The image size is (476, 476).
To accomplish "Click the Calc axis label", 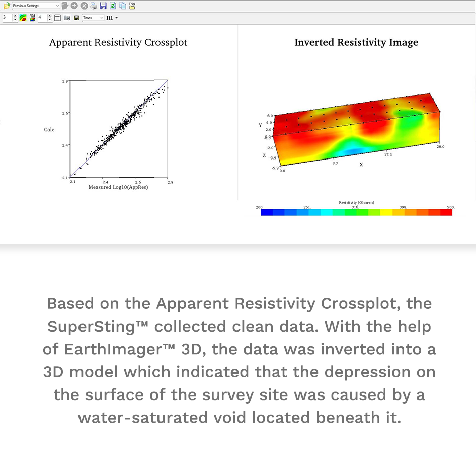I will point(49,130).
